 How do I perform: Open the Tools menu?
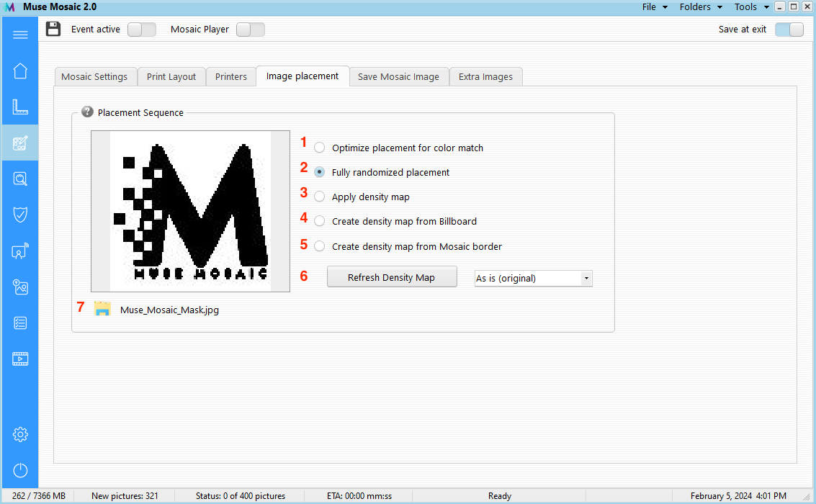click(751, 6)
